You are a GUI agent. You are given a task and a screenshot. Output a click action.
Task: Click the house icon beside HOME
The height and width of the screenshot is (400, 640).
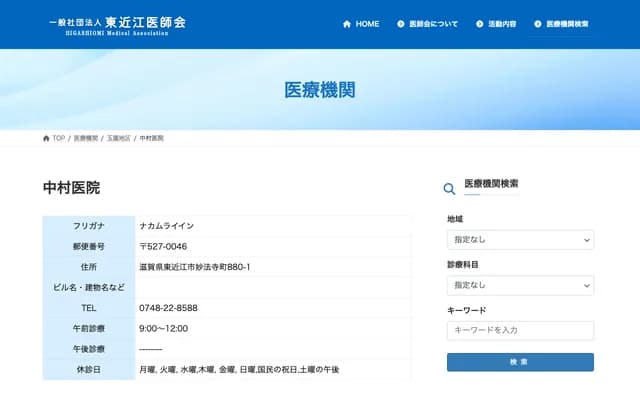pos(347,24)
